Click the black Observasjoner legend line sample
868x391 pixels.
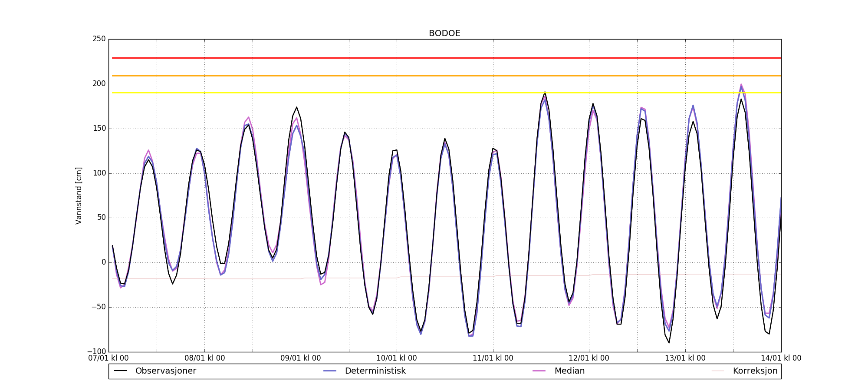pos(120,371)
